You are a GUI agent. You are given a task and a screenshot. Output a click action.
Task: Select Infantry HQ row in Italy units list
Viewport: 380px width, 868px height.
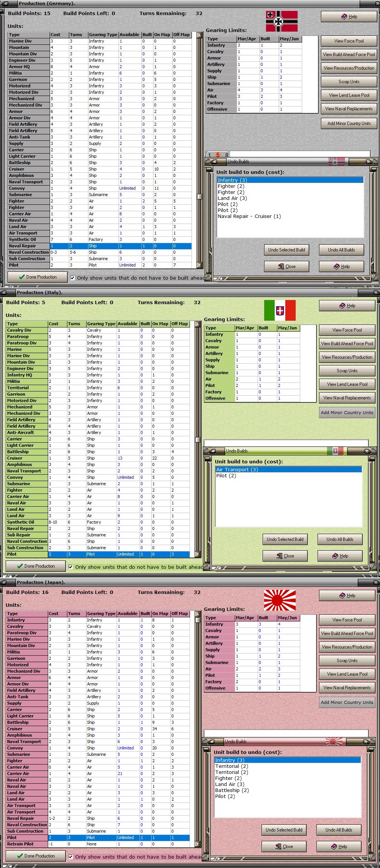click(x=98, y=375)
